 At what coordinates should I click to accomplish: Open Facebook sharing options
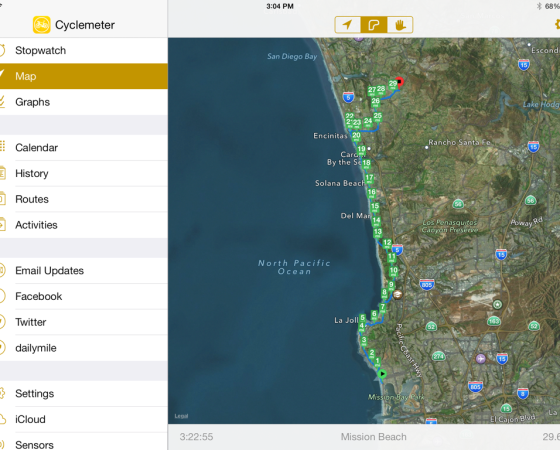[84, 296]
